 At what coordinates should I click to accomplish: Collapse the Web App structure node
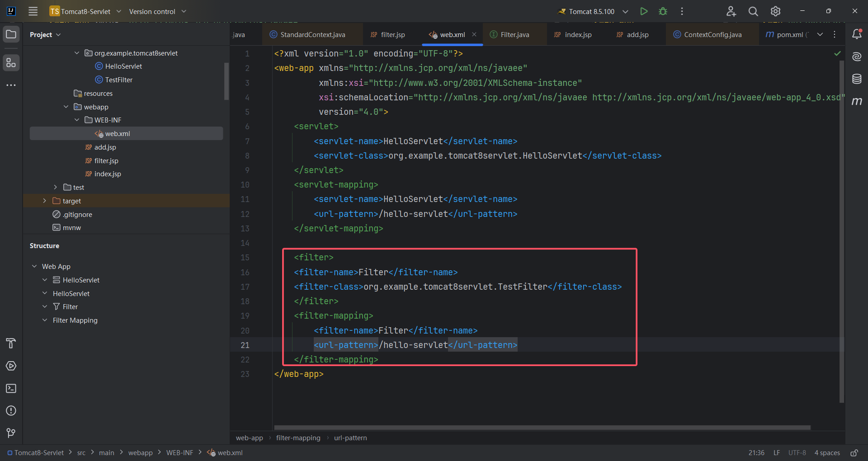34,266
